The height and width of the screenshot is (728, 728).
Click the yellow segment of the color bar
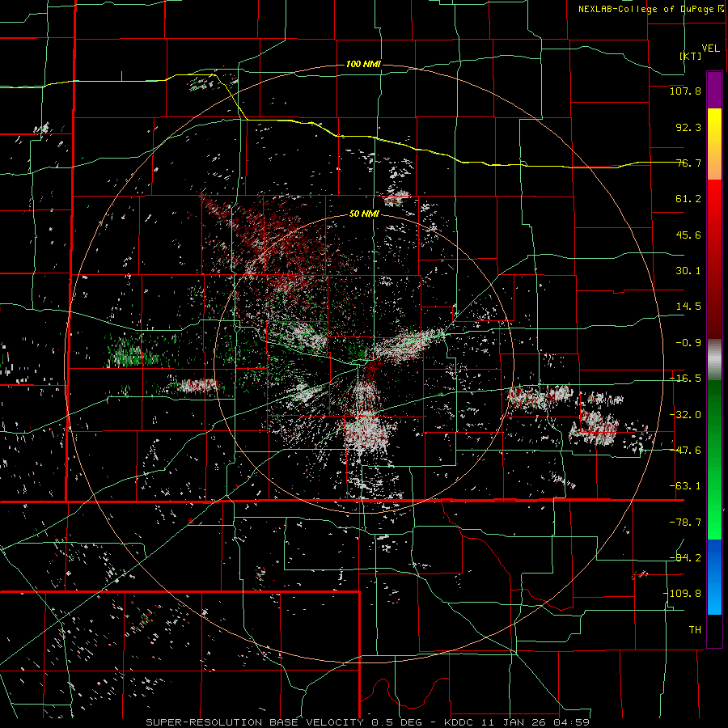tap(714, 144)
